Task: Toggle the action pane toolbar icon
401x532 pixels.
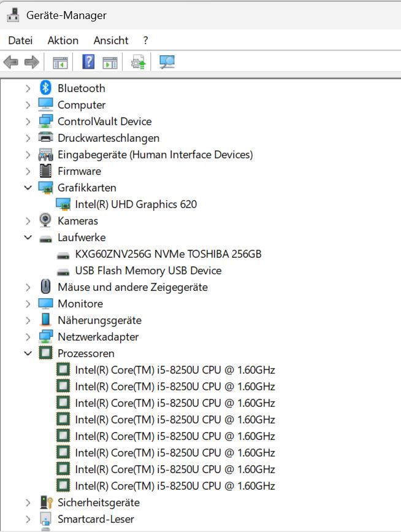Action: coord(110,62)
